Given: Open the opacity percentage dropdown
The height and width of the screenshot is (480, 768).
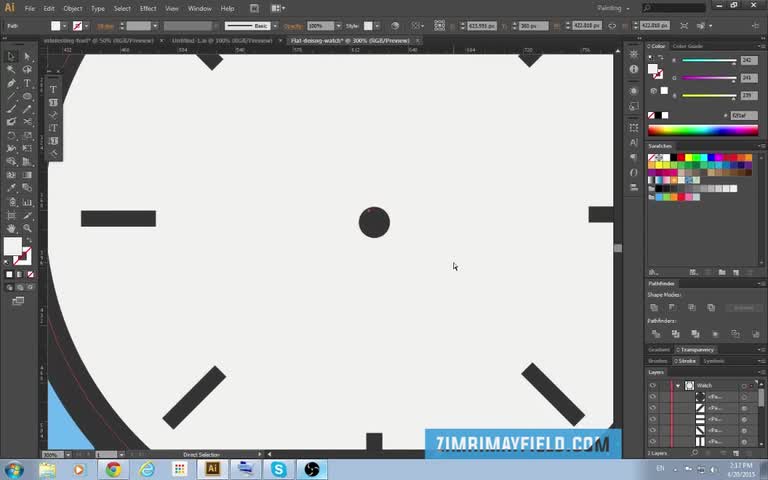Looking at the screenshot, I should [338, 26].
